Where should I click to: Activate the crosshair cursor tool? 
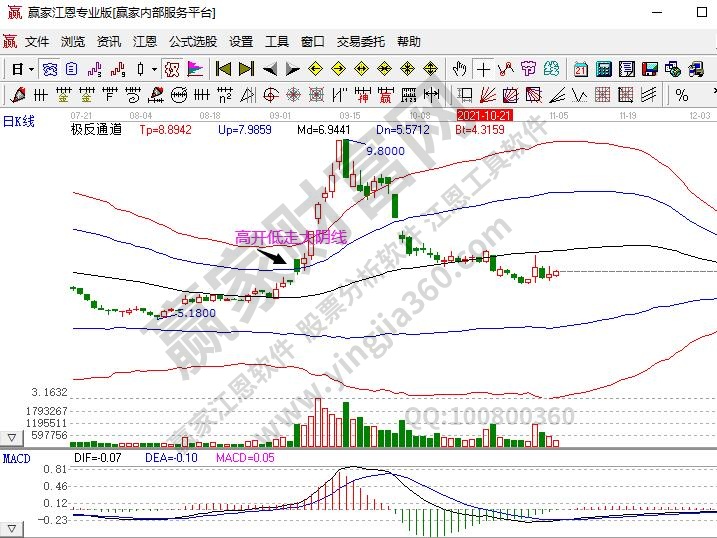(484, 69)
